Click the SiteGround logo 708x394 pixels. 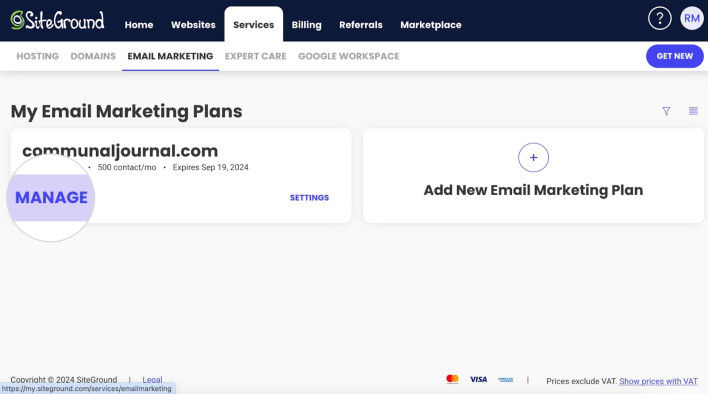click(x=57, y=20)
